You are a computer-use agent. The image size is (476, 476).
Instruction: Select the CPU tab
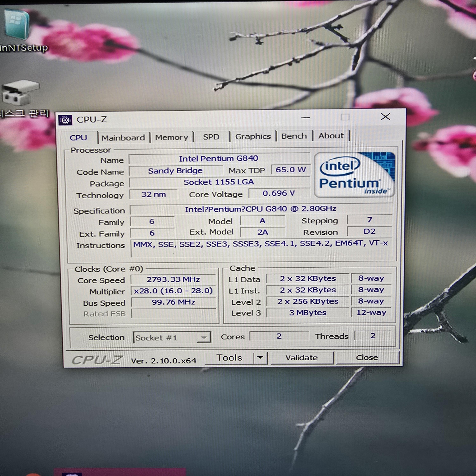pyautogui.click(x=78, y=138)
